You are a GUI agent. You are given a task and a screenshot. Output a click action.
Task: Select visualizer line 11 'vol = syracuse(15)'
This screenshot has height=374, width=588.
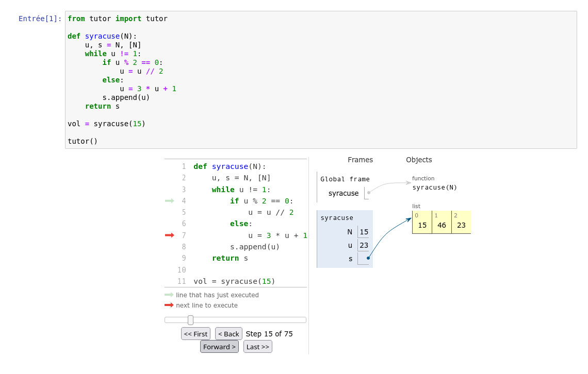[x=234, y=281]
